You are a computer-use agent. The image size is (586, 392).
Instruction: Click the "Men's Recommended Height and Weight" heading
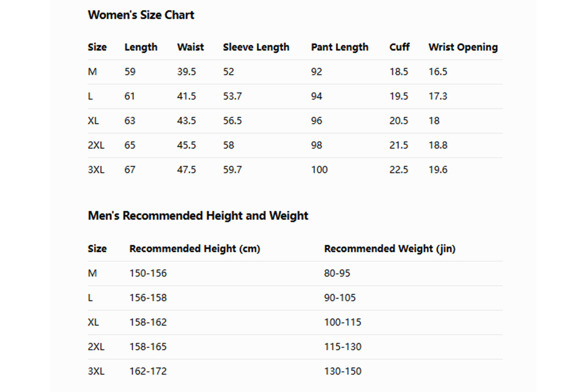coord(198,216)
